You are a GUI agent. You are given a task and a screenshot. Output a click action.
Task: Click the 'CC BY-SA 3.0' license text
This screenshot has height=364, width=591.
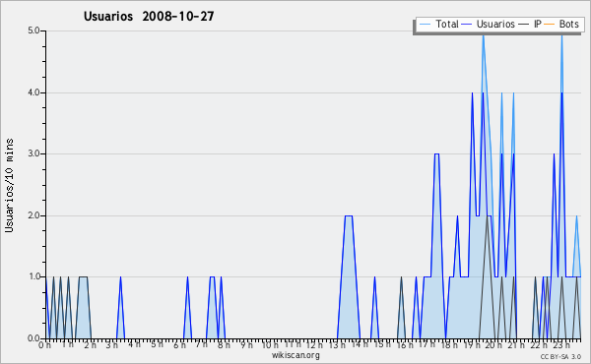click(560, 356)
